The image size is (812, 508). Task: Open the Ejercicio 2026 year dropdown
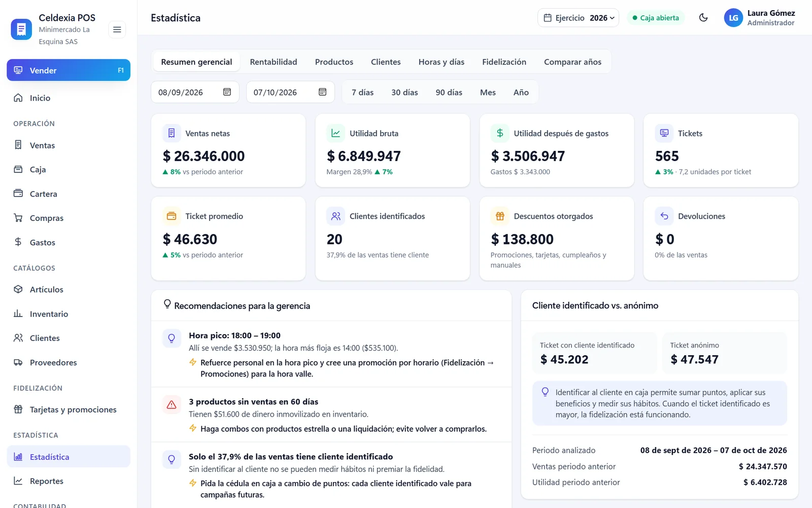click(578, 18)
